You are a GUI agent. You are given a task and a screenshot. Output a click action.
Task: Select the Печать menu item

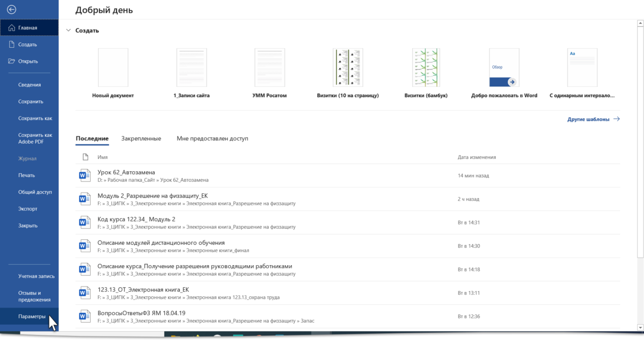click(26, 175)
